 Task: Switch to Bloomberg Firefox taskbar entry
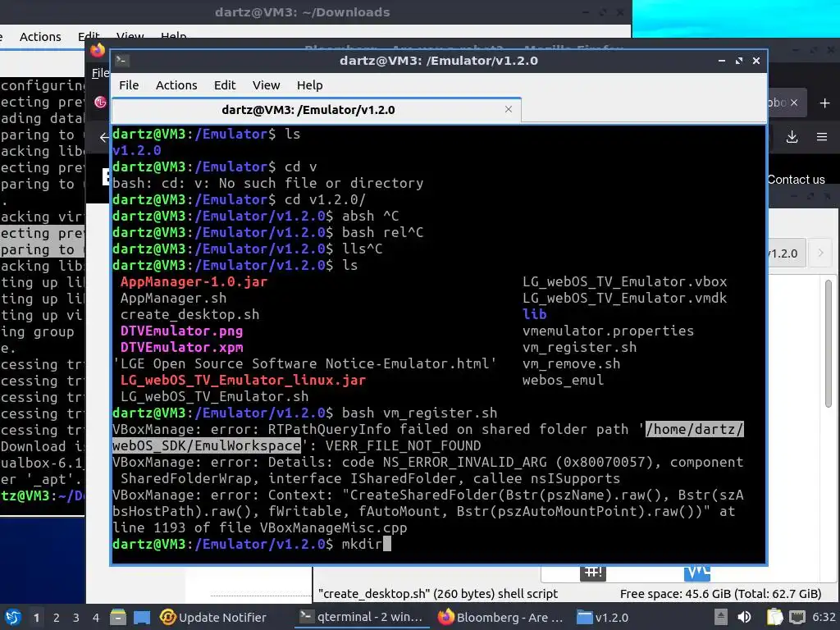pos(501,618)
